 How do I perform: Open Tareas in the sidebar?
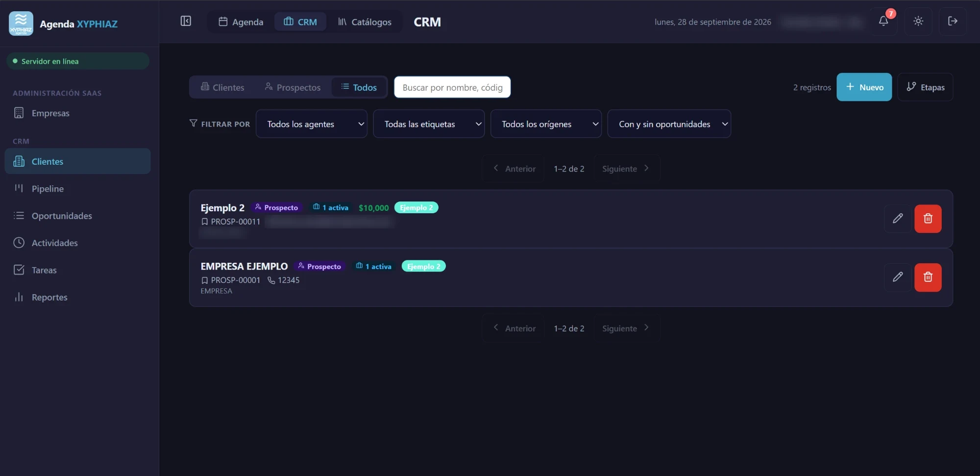pyautogui.click(x=77, y=270)
